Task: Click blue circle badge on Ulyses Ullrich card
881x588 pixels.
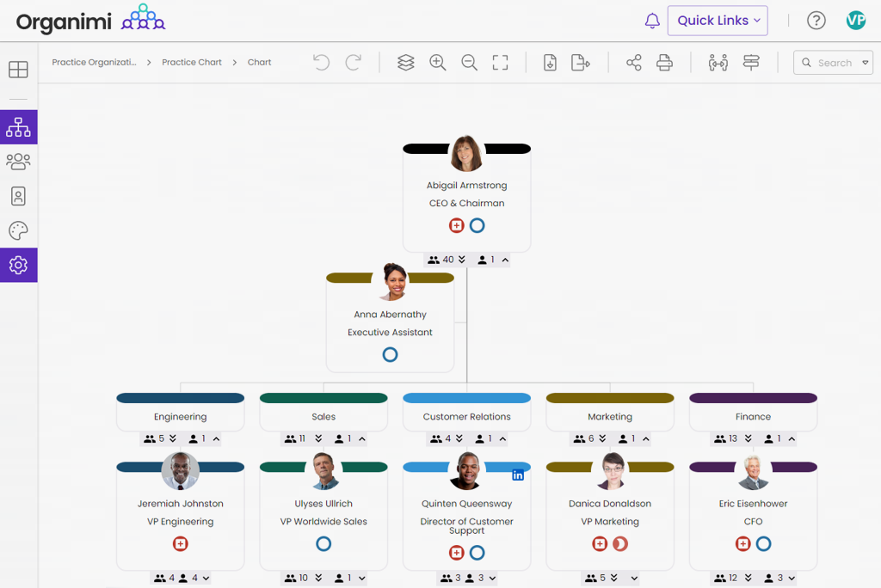Action: (323, 543)
